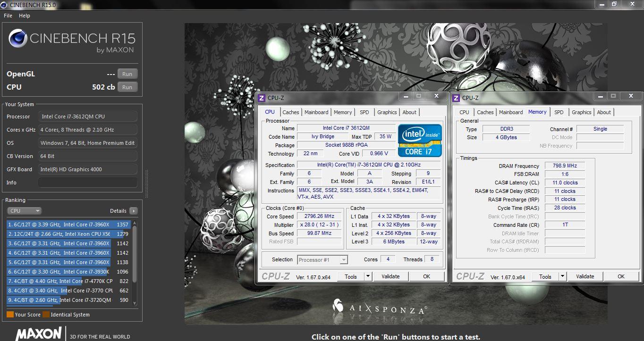Open Processor #1 selection dropdown
Image resolution: width=644 pixels, height=341 pixels.
(323, 260)
